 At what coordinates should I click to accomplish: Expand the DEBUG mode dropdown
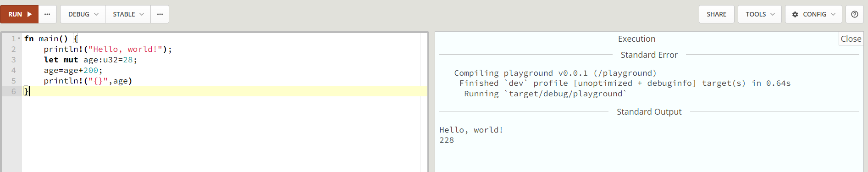coord(83,14)
